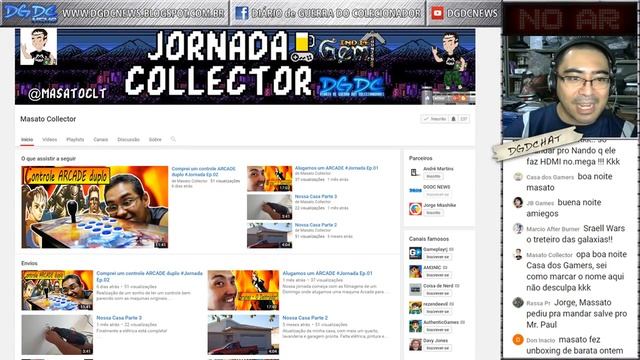
Task: Click the Inscrito subscribed button for Masato Collector
Action: (435, 119)
